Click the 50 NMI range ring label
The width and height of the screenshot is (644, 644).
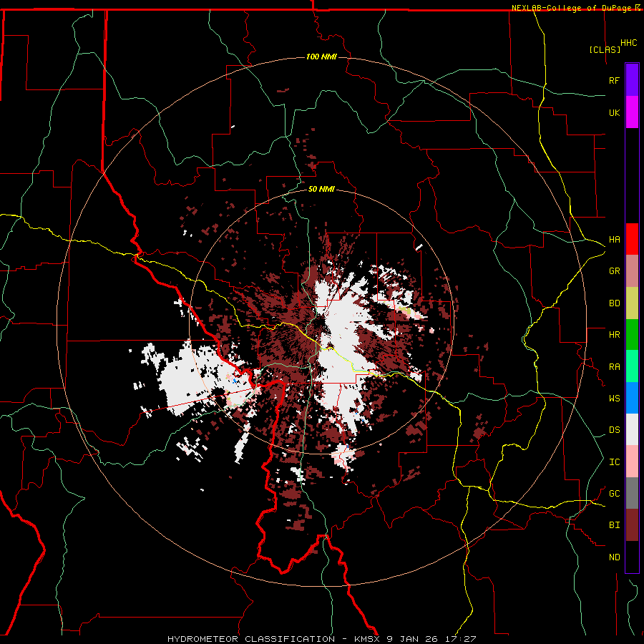[321, 190]
